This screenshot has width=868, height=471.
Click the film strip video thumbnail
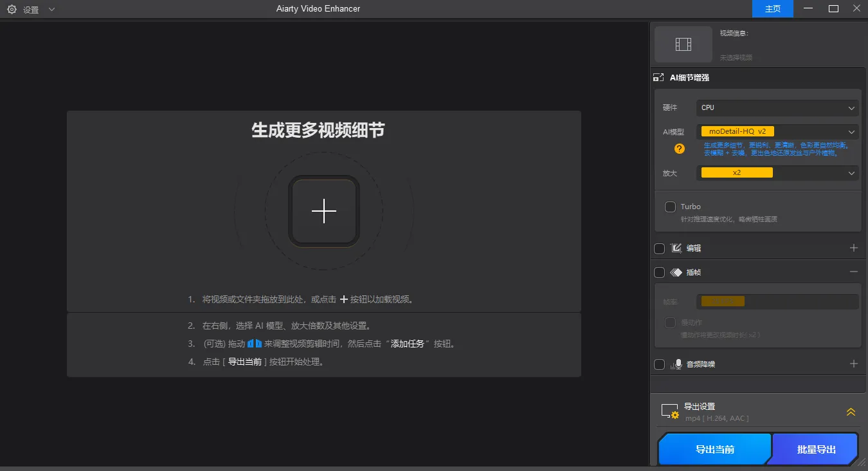click(683, 44)
